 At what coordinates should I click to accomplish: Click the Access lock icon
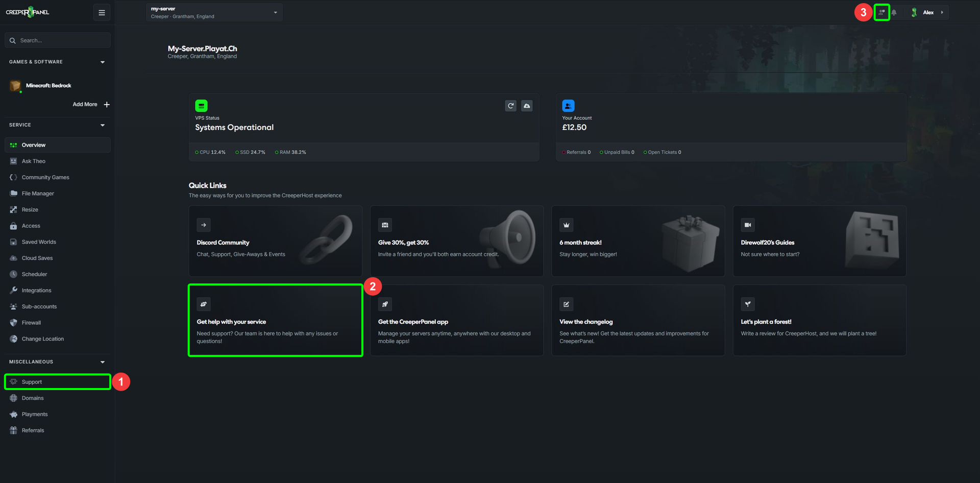[14, 226]
